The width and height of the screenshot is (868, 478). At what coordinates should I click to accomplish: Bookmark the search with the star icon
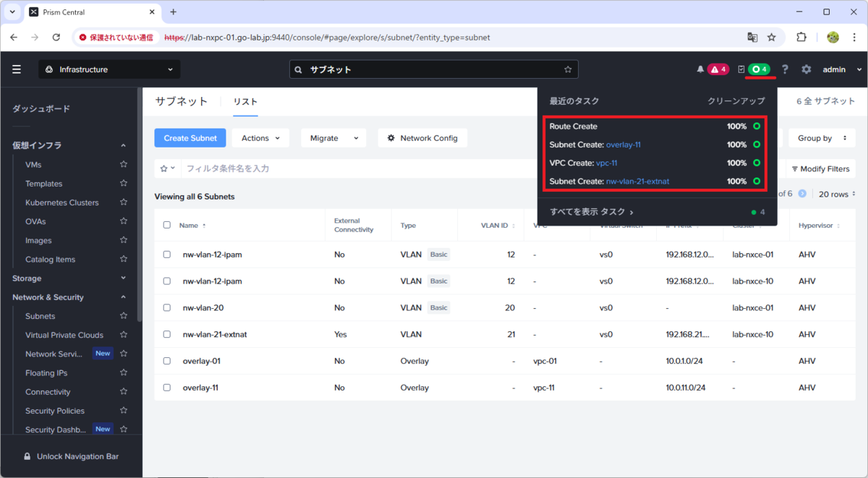568,69
